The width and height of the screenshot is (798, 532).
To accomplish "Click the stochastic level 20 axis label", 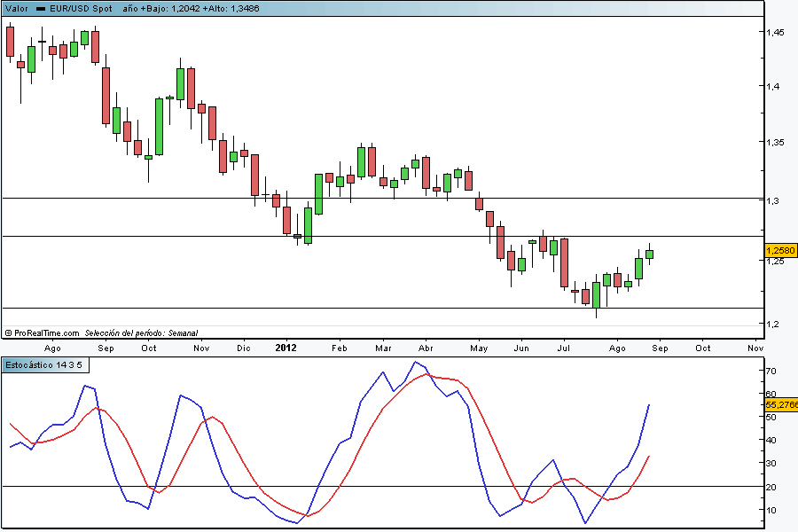I will (771, 487).
